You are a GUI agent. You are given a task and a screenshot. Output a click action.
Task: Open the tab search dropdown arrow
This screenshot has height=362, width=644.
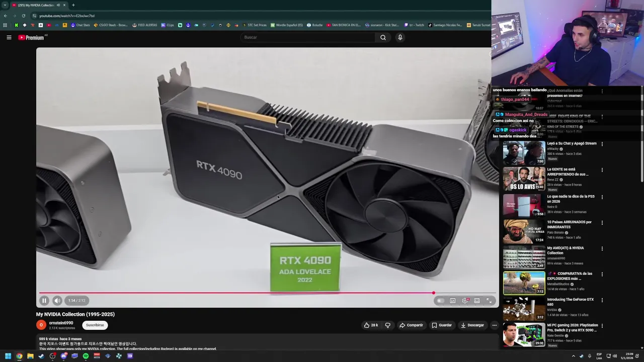(5, 5)
